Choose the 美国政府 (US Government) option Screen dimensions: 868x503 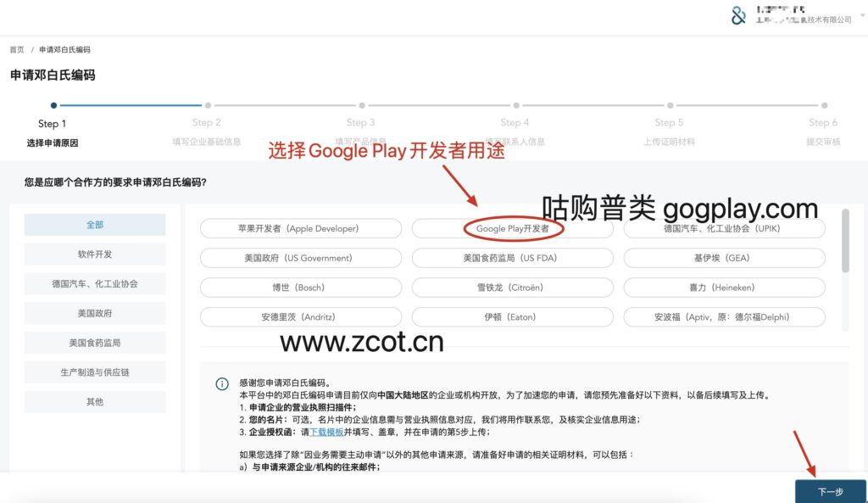tap(300, 258)
